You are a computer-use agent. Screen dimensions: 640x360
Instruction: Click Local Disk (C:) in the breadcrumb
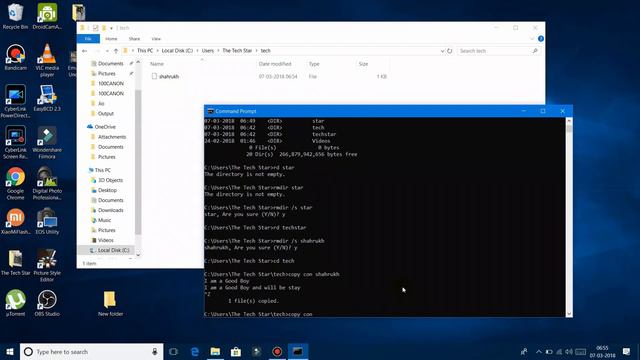coord(177,51)
